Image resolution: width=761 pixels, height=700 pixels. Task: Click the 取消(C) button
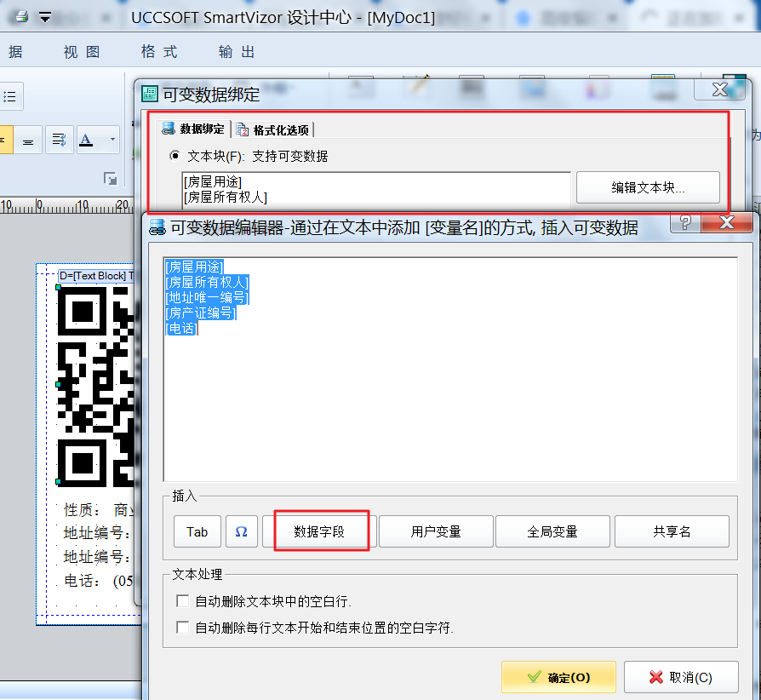[x=681, y=677]
